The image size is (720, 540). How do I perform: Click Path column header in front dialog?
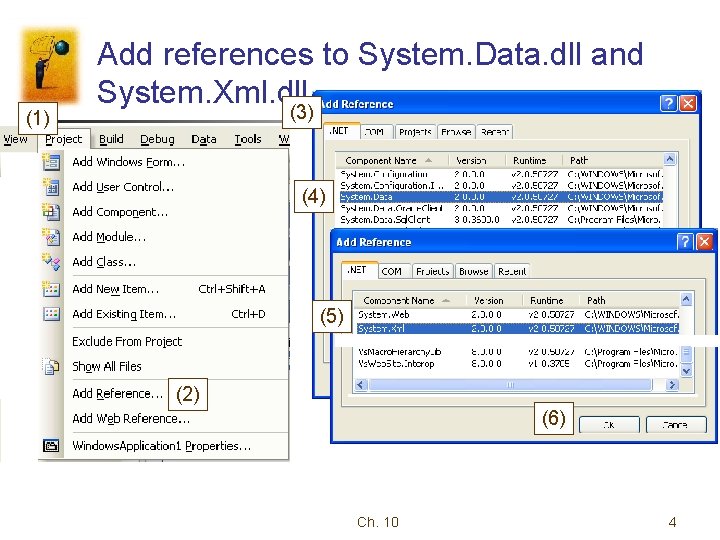pyautogui.click(x=629, y=301)
